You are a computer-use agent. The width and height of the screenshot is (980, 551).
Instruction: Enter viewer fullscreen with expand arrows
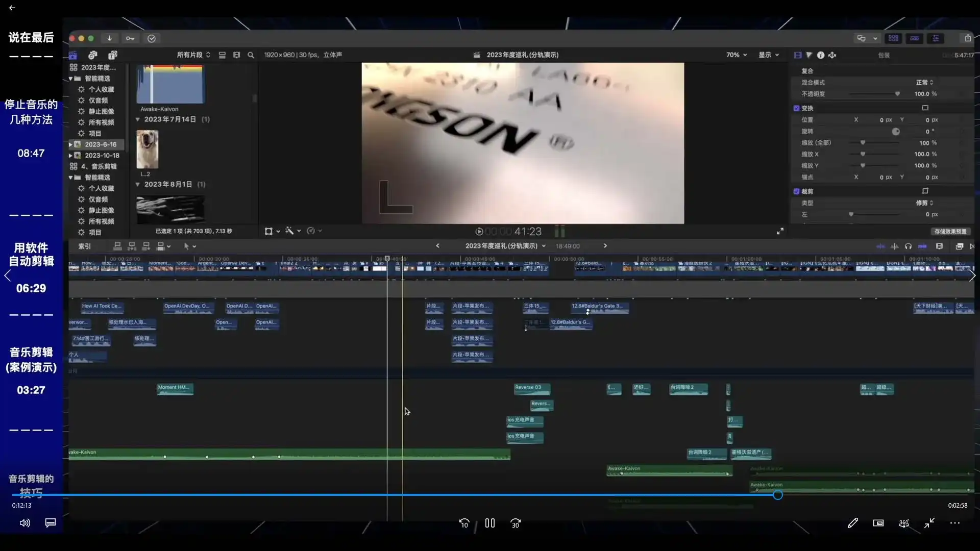(x=780, y=232)
